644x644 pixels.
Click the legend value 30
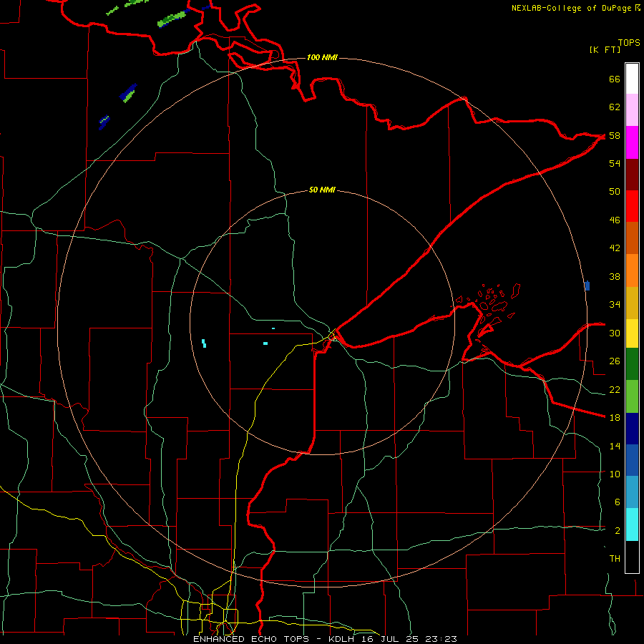click(x=615, y=333)
